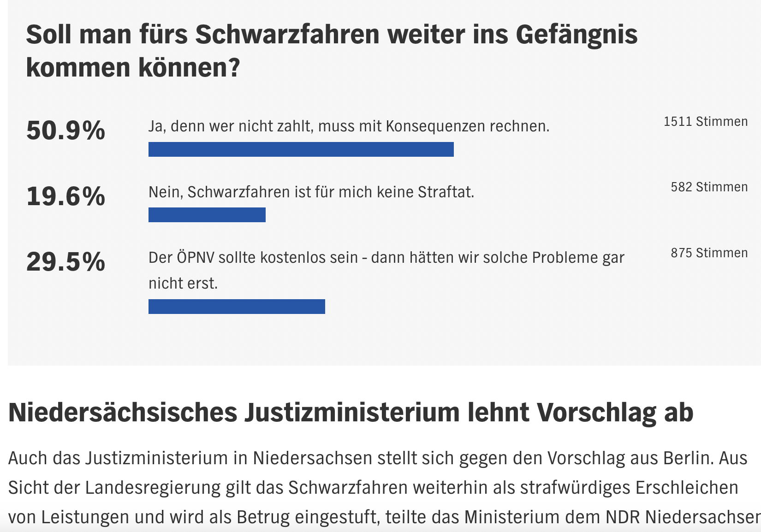Click the poll question heading about Schwarzfahren
Screen dimensions: 761x532
click(331, 51)
